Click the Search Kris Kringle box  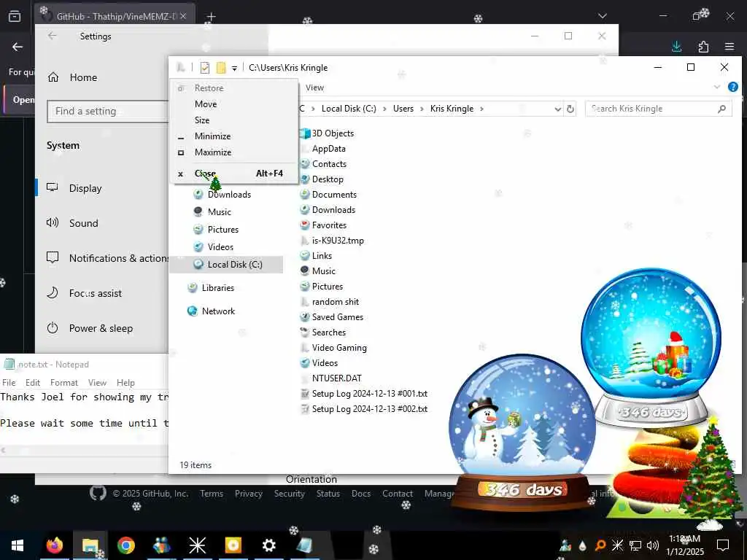(658, 109)
